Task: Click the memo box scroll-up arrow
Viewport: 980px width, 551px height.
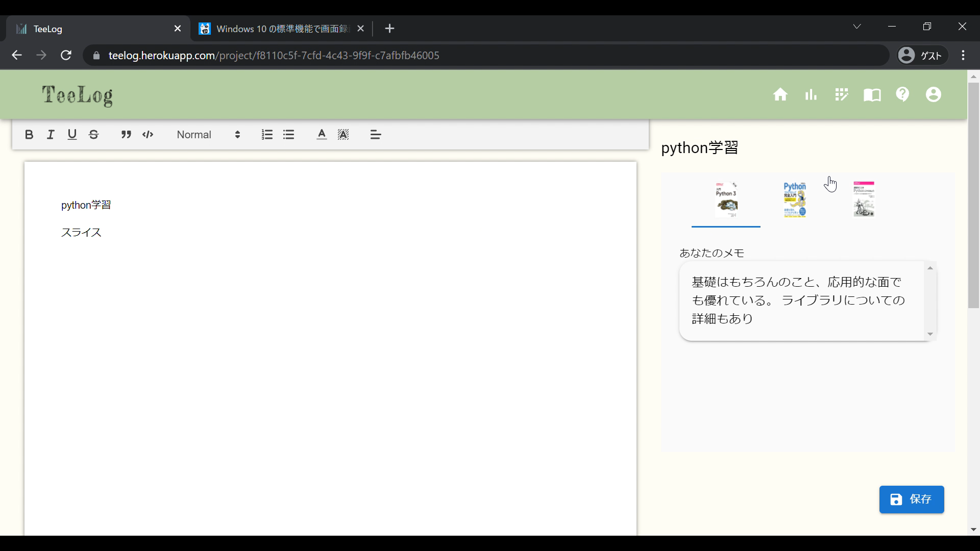Action: (x=930, y=268)
